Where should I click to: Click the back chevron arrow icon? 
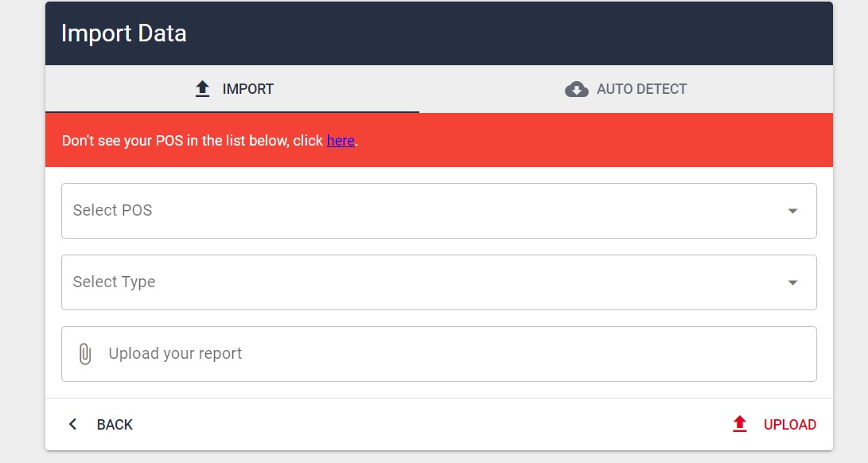pos(72,424)
